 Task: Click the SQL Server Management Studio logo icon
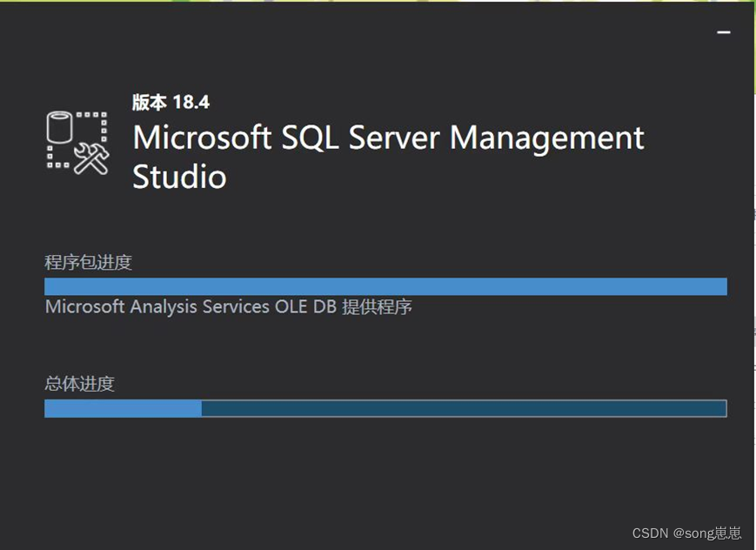coord(77,143)
